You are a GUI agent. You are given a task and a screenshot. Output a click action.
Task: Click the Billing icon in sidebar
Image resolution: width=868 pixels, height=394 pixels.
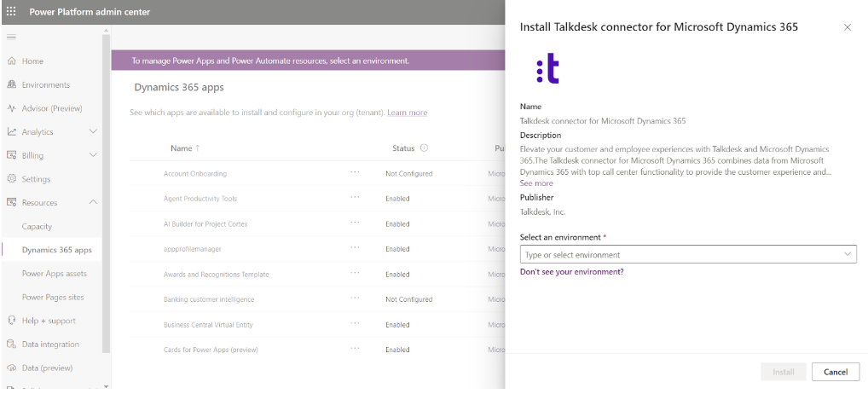tap(12, 155)
